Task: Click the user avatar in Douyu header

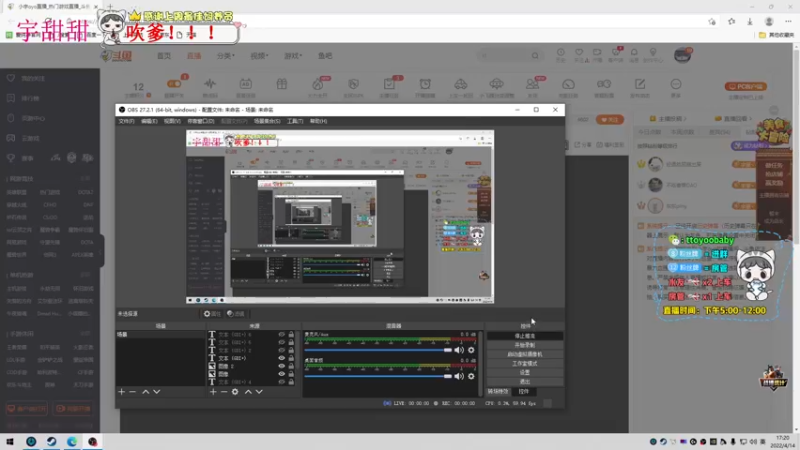Action: pos(682,56)
